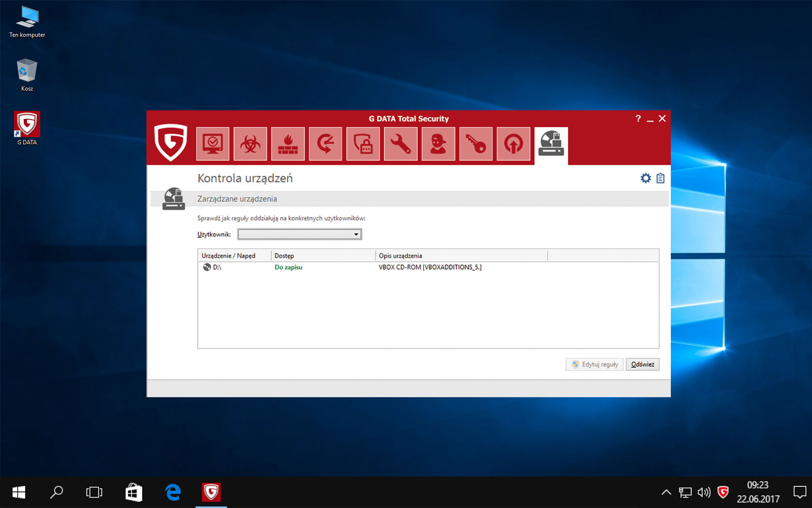The image size is (812, 508).
Task: Select the G DATA desktop shortcut
Action: [27, 128]
